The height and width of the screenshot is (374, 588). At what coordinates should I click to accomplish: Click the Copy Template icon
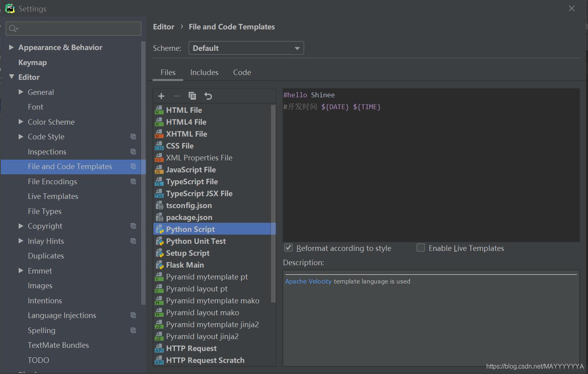tap(192, 96)
